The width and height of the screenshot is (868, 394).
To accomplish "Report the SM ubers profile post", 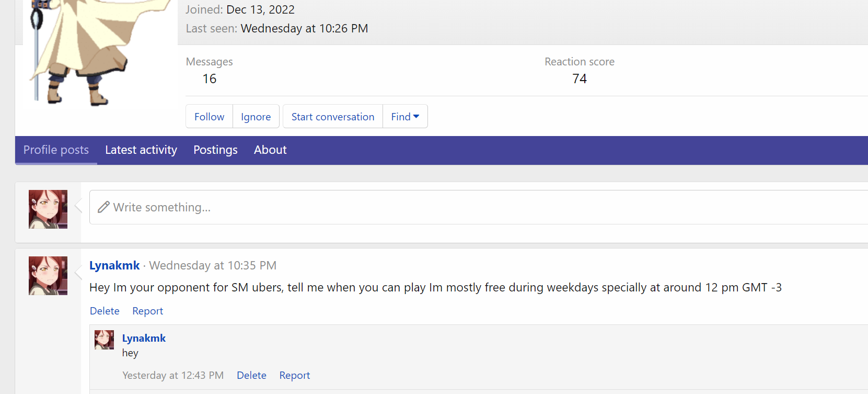I will tap(147, 311).
